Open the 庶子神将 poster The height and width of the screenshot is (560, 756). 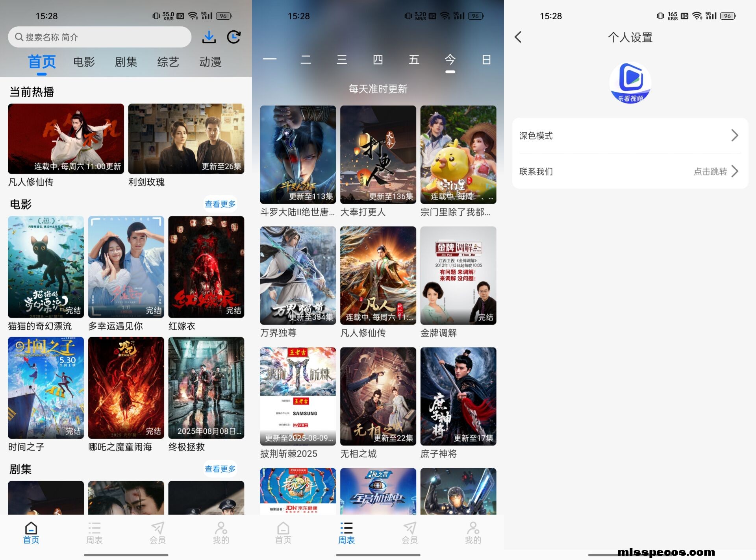(458, 396)
